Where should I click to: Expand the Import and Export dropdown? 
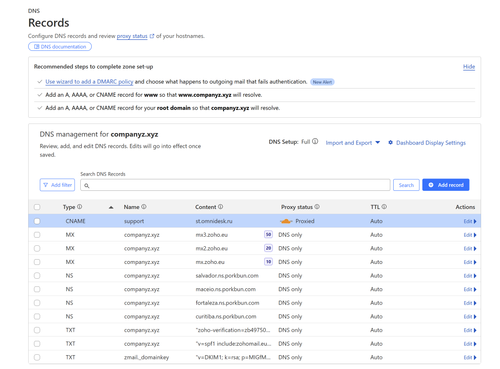pyautogui.click(x=353, y=143)
